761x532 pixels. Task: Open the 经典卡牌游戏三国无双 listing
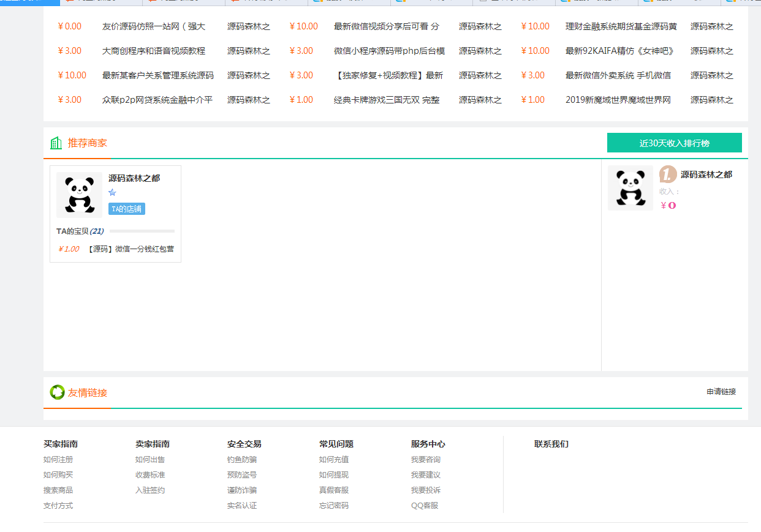pos(386,100)
